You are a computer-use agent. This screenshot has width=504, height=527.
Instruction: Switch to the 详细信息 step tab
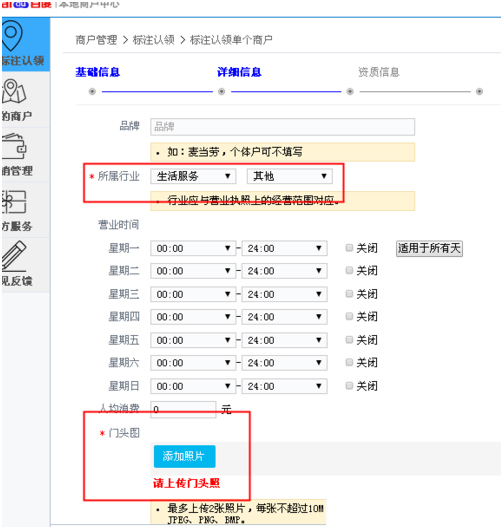[239, 72]
